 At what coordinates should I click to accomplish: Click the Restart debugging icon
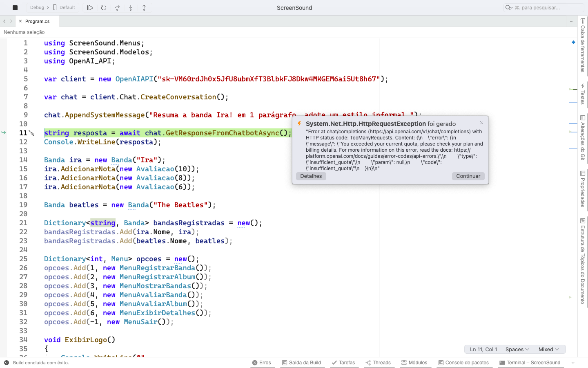[104, 7]
